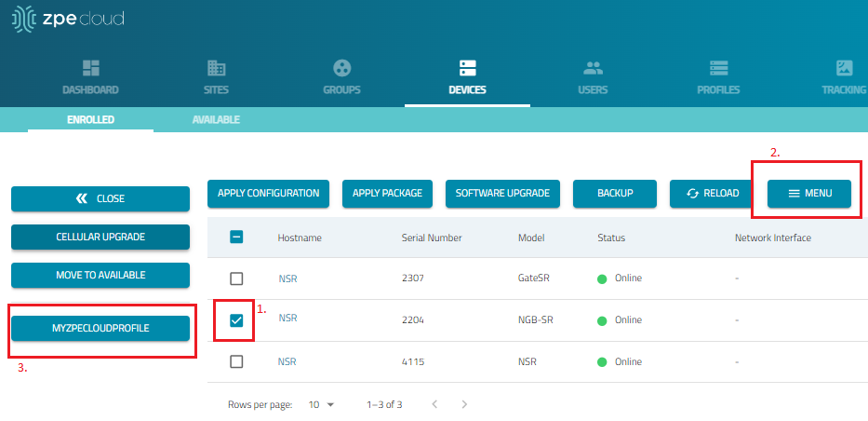
Task: Open the Devices server icon
Action: (x=468, y=68)
